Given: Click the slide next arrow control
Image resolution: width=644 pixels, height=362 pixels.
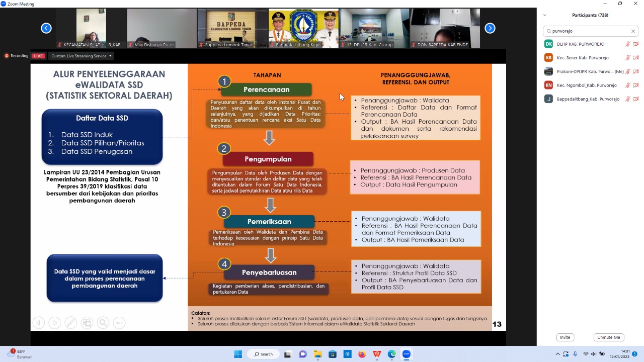Looking at the screenshot, I should (x=55, y=323).
